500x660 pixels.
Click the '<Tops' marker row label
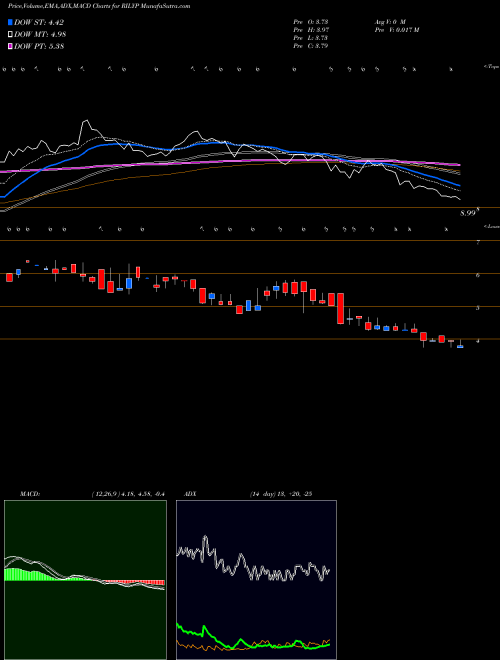pos(491,67)
